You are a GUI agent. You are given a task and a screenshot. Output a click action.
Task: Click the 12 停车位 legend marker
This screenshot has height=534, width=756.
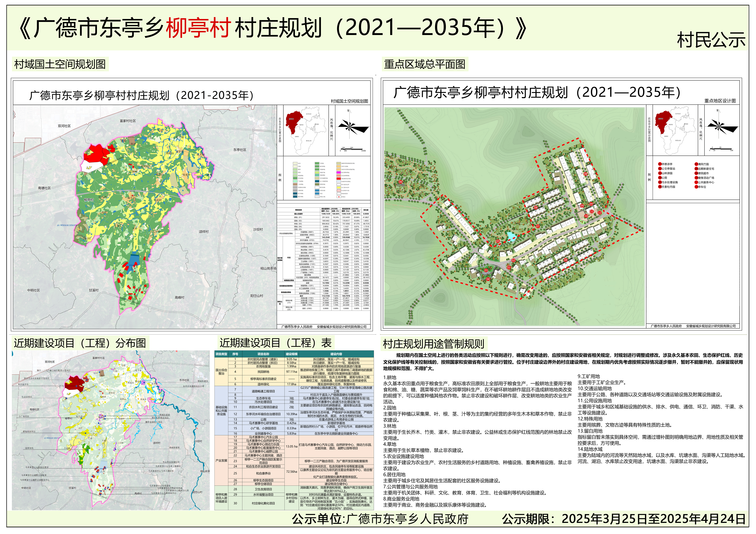[x=696, y=187]
